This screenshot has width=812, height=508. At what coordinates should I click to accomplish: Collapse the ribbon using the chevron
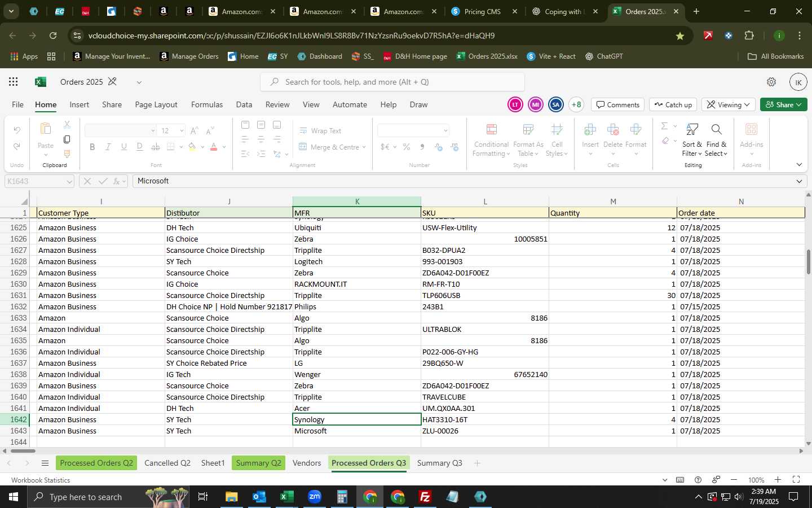click(799, 165)
